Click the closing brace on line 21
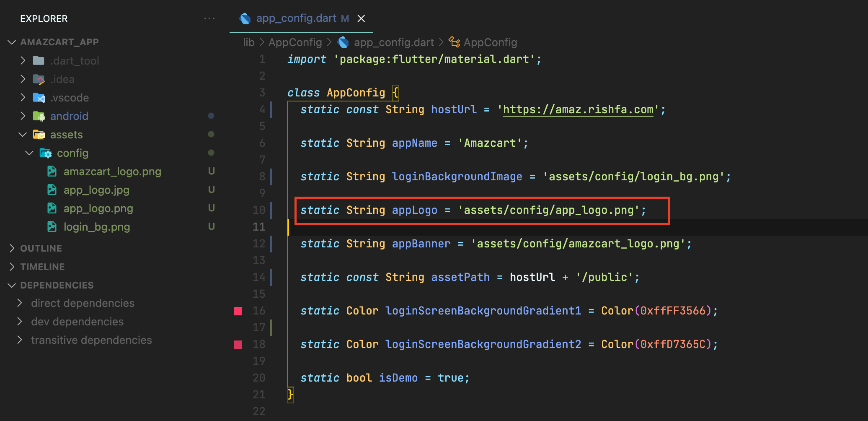The image size is (868, 421). tap(291, 395)
